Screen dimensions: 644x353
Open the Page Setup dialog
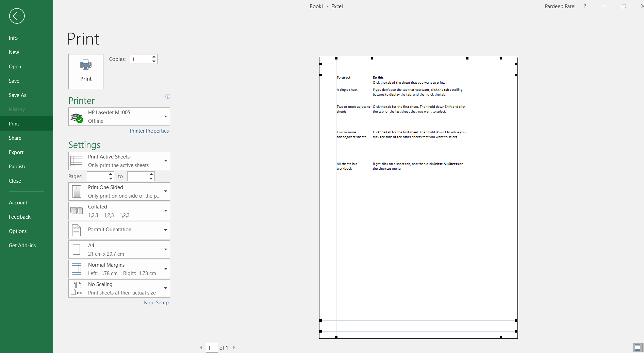[x=156, y=302]
